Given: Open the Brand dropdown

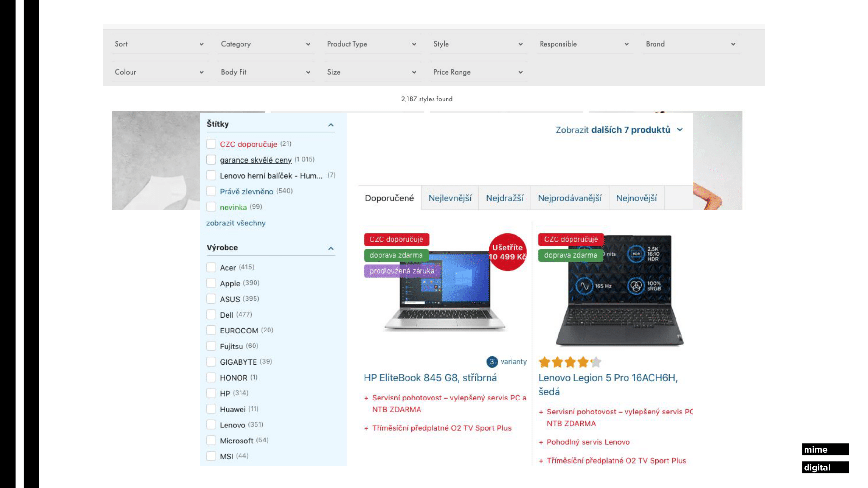Looking at the screenshot, I should coord(691,44).
